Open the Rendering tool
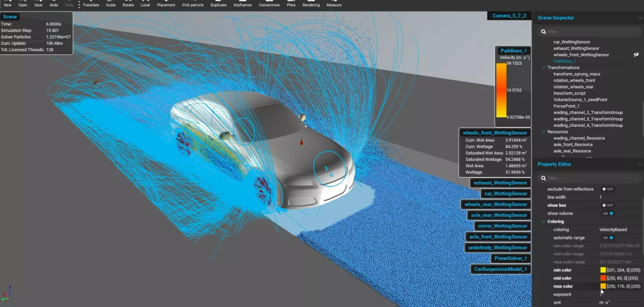This screenshot has width=644, height=307. pyautogui.click(x=311, y=4)
